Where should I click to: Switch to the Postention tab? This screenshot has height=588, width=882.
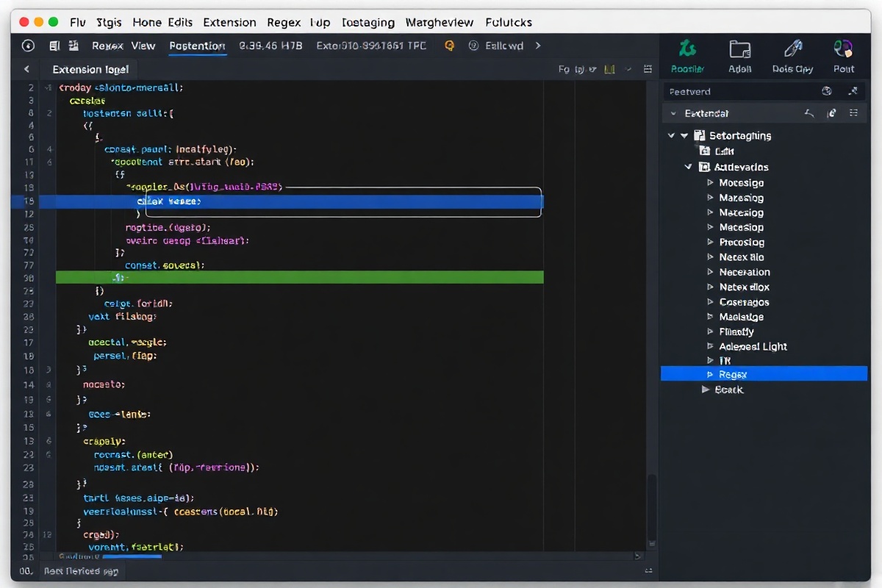click(x=197, y=46)
